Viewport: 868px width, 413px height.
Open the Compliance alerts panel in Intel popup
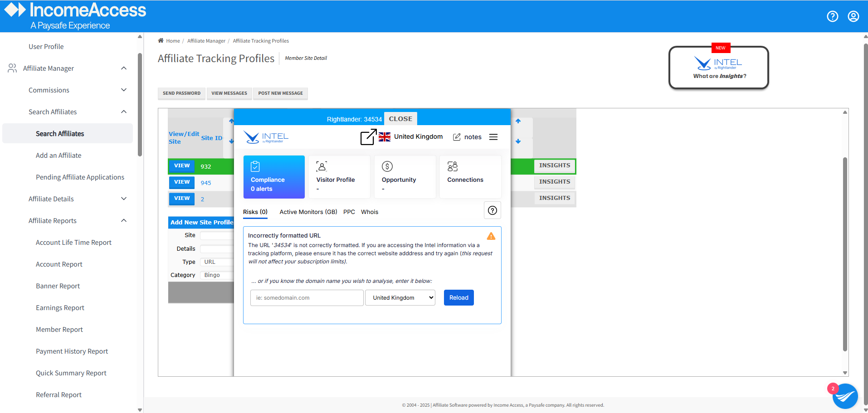tap(273, 177)
